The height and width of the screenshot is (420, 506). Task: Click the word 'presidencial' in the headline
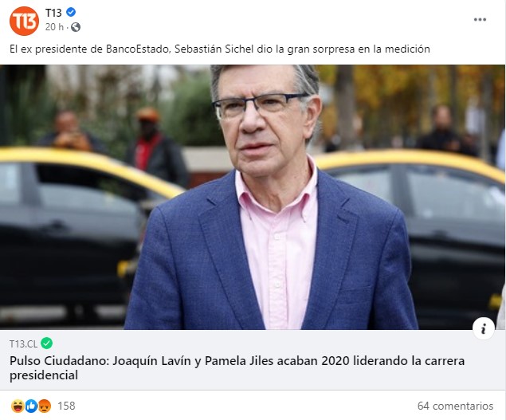[x=44, y=375]
